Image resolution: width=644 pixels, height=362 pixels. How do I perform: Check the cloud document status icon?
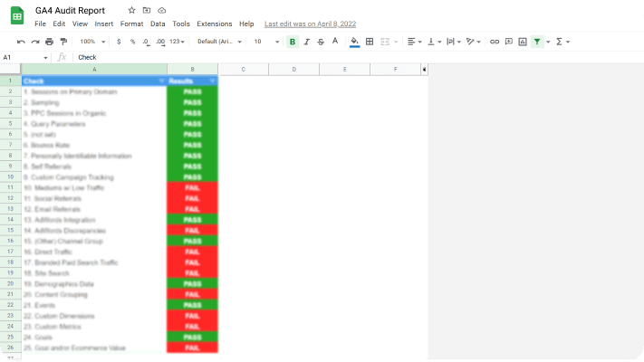[162, 10]
